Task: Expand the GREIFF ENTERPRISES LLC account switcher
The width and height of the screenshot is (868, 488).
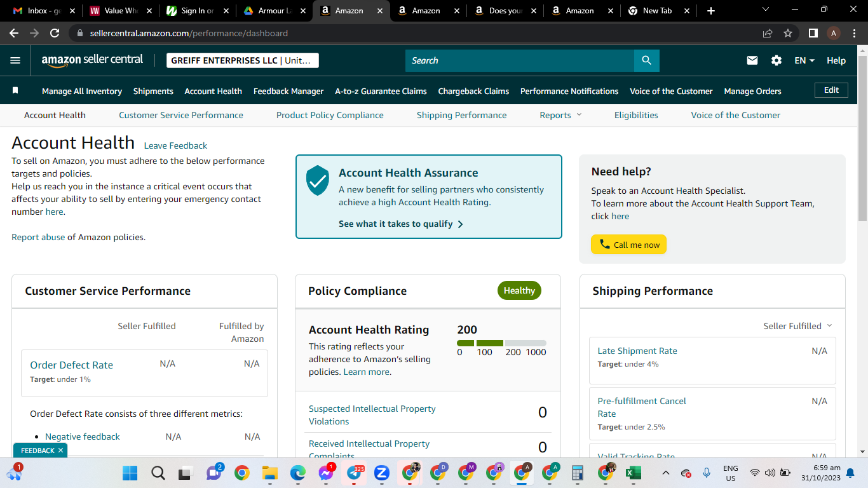Action: point(243,60)
